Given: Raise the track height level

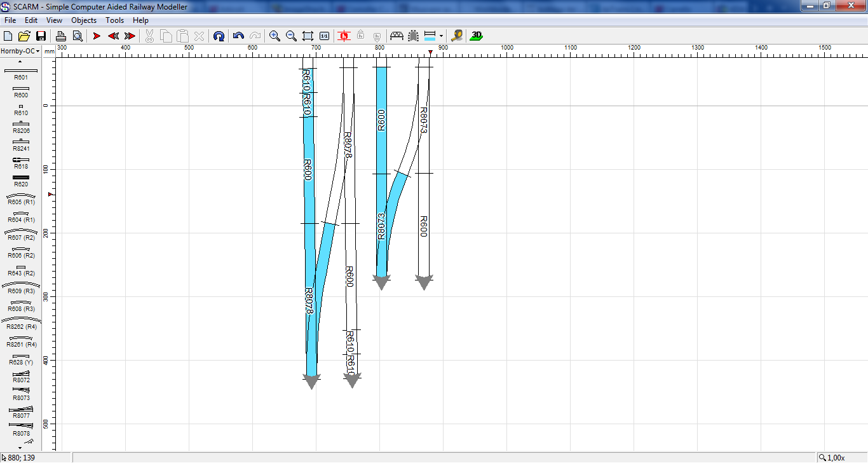Looking at the screenshot, I should click(x=361, y=36).
